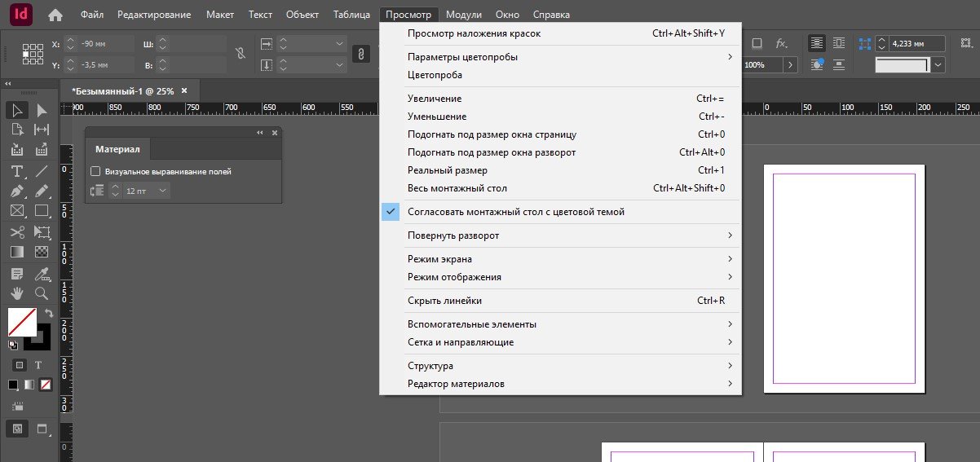Open the Редактирование menu

(x=154, y=15)
